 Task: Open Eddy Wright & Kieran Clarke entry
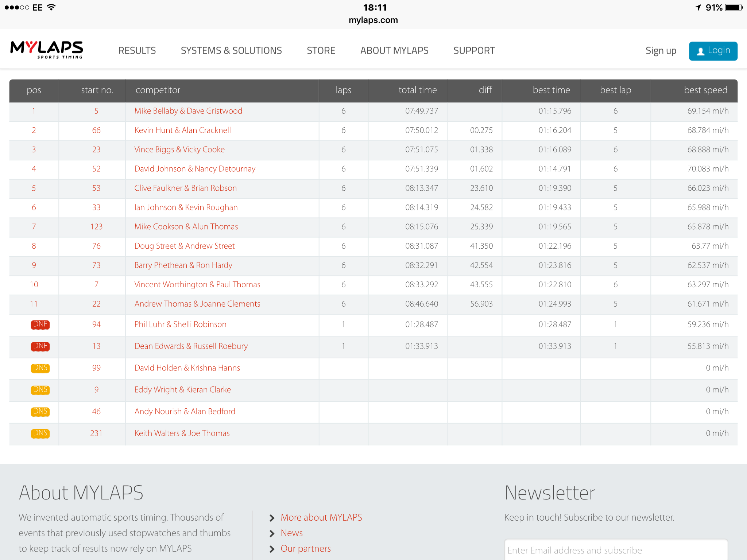pyautogui.click(x=182, y=390)
